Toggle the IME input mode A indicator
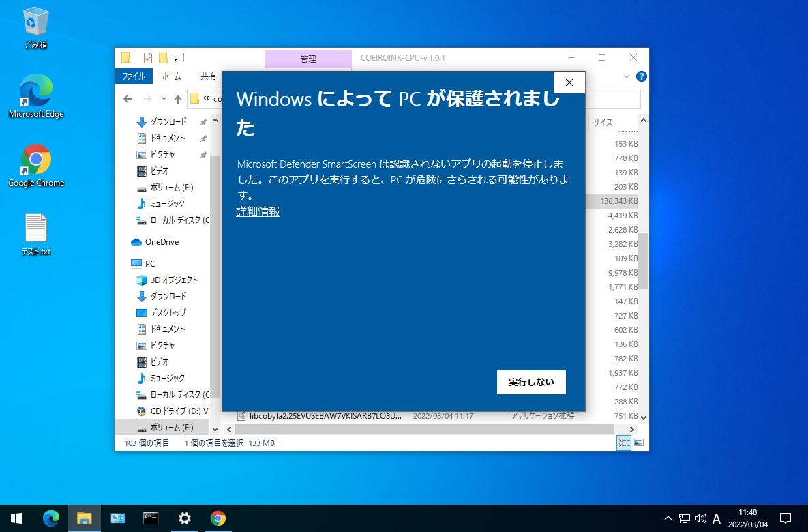 point(716,518)
